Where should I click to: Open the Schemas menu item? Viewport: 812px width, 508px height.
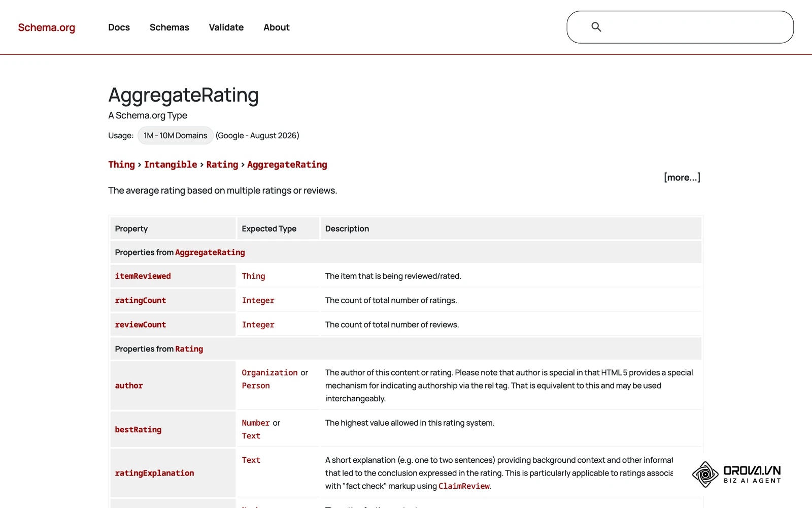pos(170,27)
